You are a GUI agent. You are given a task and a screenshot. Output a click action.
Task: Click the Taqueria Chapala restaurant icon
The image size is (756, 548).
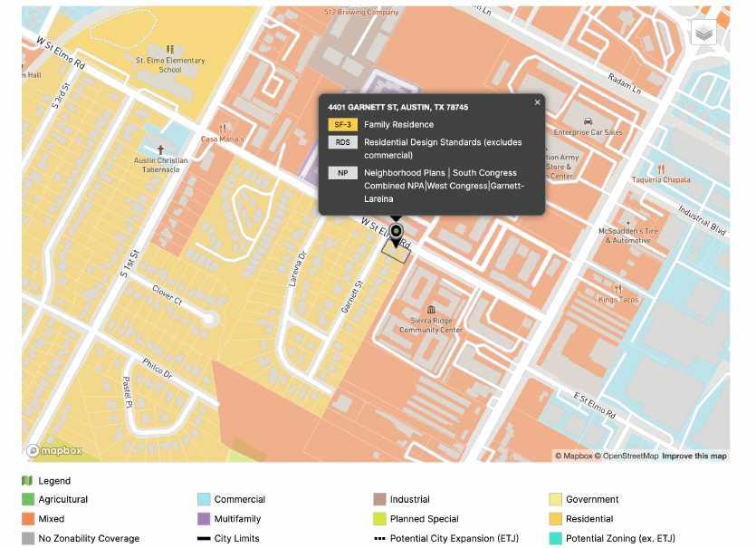(x=661, y=169)
